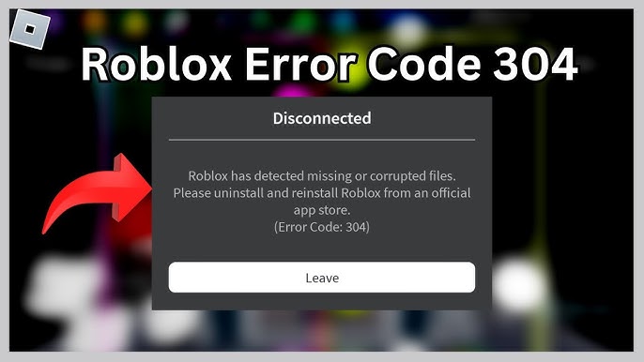Screen dimensions: 644x362
Task: Click the blurred white glowing dot at the top
Action: coord(406,32)
